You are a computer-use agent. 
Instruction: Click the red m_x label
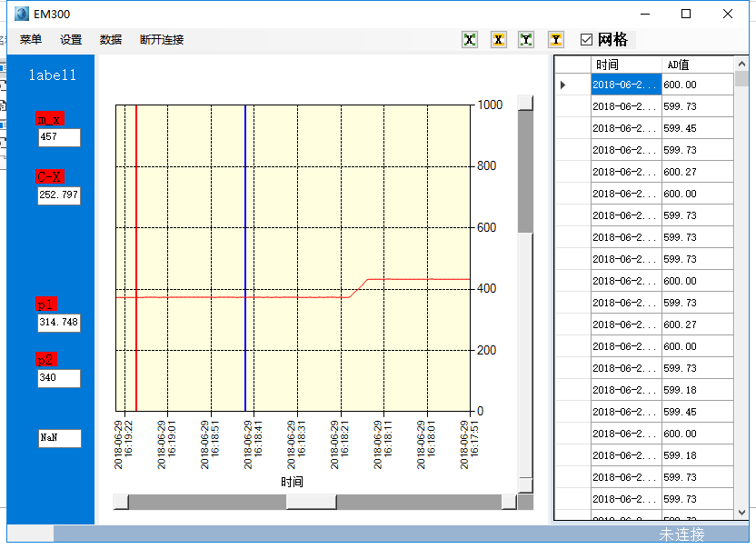click(x=50, y=119)
